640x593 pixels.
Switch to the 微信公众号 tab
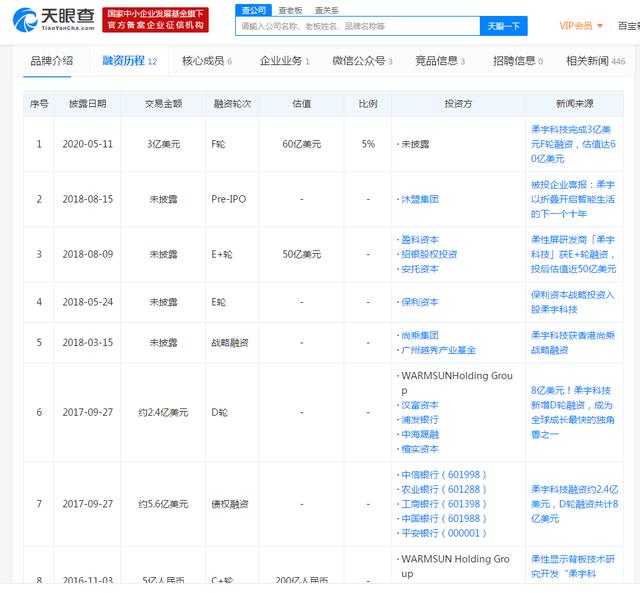point(361,61)
